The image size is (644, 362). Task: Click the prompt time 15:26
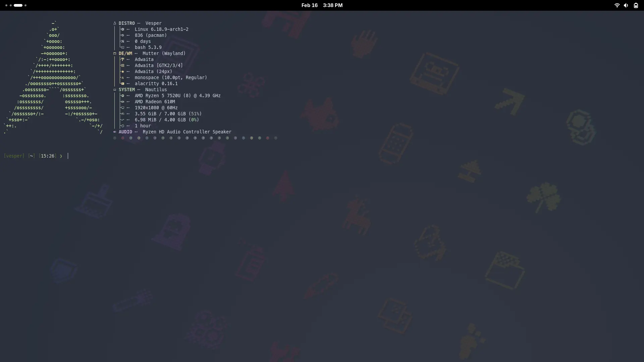click(48, 156)
